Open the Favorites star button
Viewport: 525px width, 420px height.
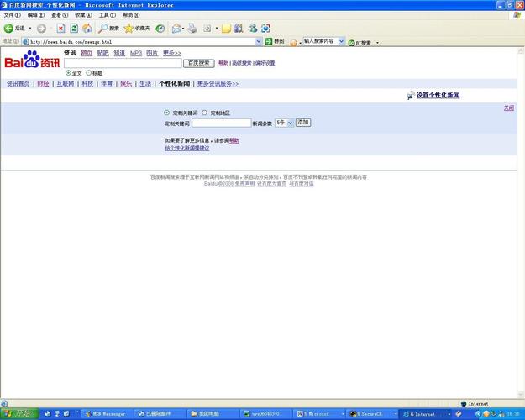137,29
